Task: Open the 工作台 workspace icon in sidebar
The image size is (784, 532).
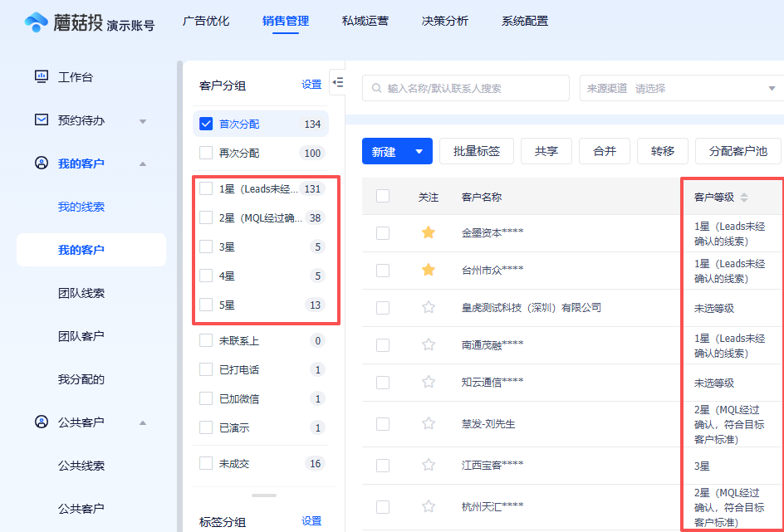Action: (x=42, y=77)
